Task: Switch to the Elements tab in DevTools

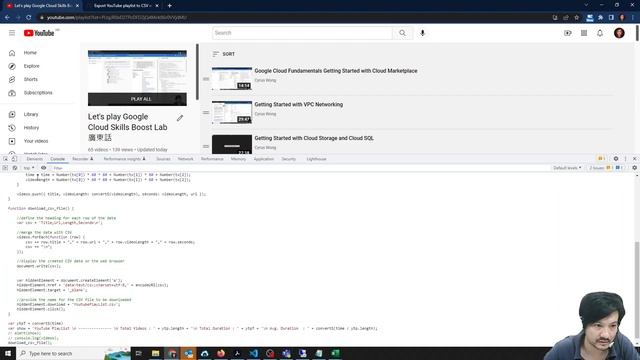Action: pos(35,159)
